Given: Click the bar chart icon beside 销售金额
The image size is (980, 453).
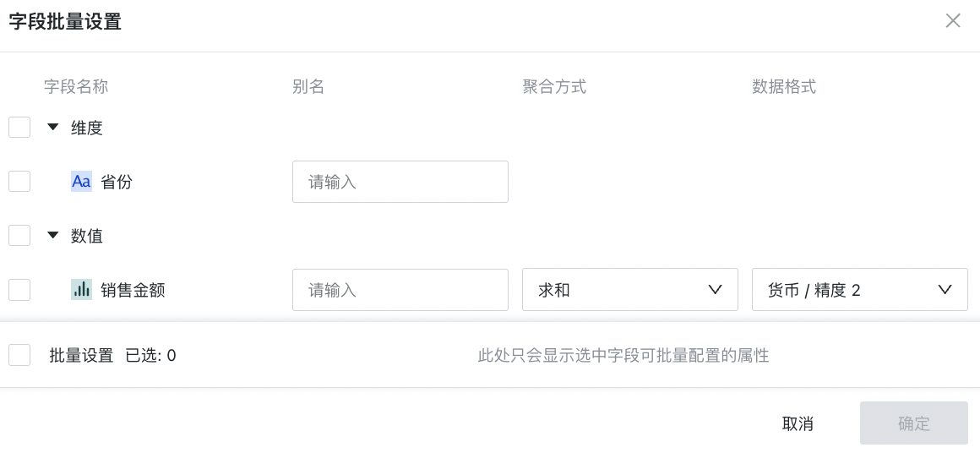Looking at the screenshot, I should click(81, 290).
